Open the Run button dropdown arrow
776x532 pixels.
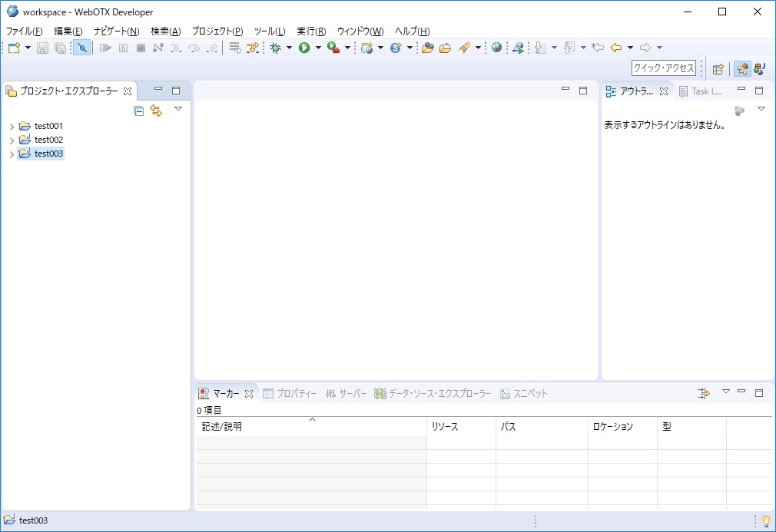tap(318, 48)
